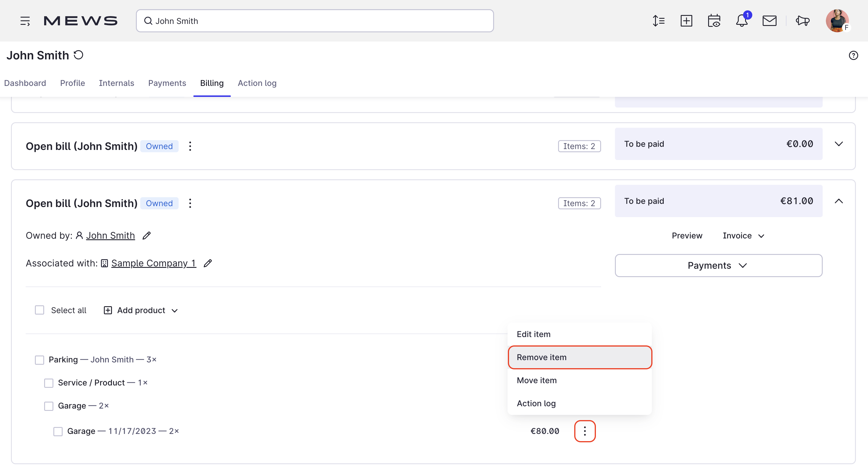Select Remove item from context menu
The height and width of the screenshot is (474, 868).
pos(579,357)
